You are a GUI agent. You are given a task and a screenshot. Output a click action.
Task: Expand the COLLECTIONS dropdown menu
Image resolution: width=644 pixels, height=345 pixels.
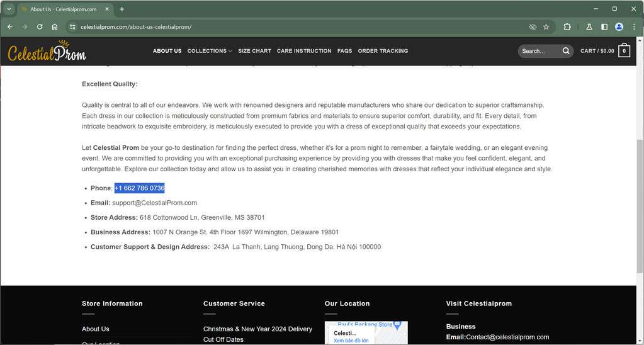click(210, 51)
